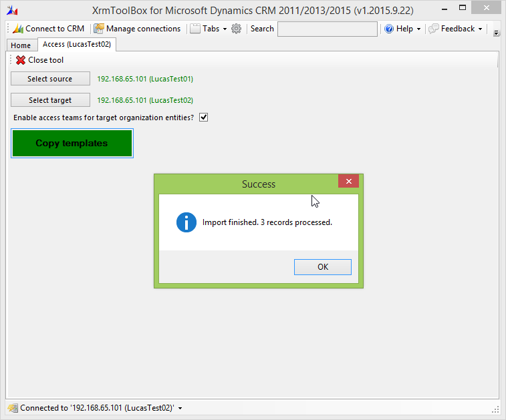Minimize the XrmToolBox window
Viewport: 506px width, 420px height.
[445, 9]
